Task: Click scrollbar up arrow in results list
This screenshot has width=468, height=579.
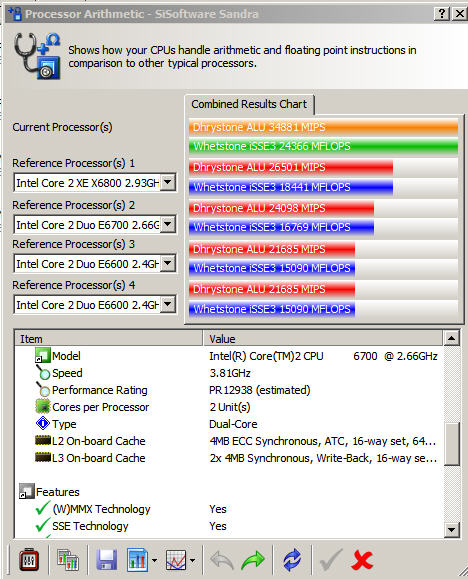Action: pos(452,338)
